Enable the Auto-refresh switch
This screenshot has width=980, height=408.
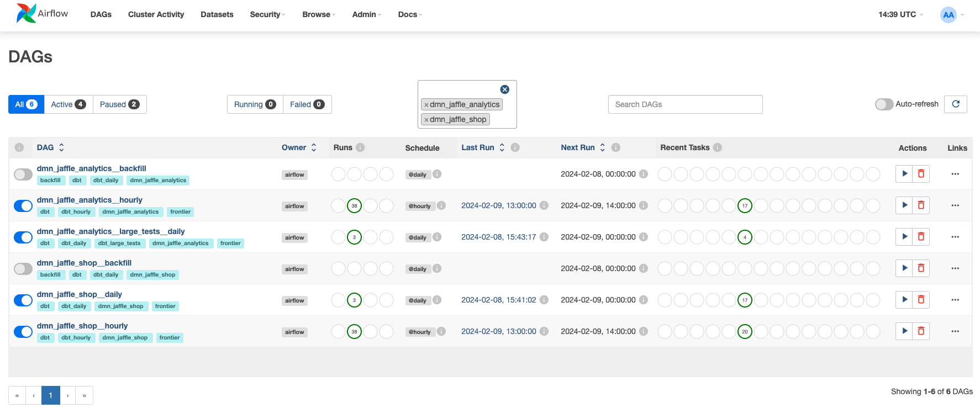pyautogui.click(x=884, y=104)
